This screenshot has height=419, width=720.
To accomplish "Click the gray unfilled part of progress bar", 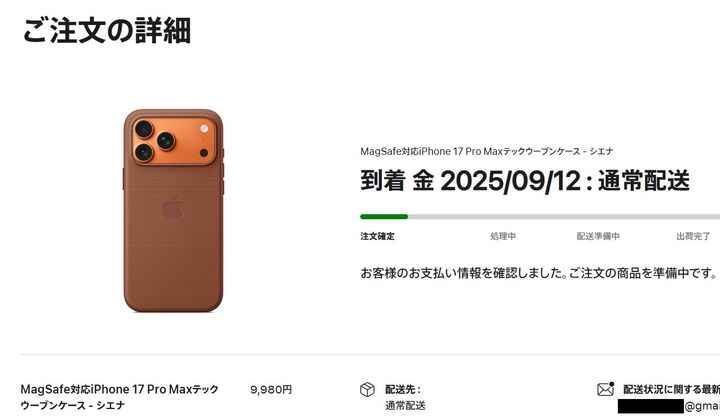I will coord(564,216).
